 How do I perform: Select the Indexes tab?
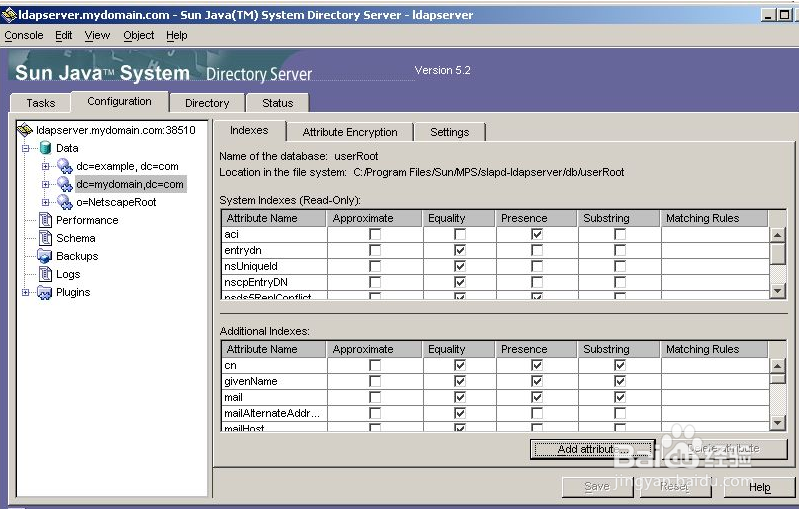(x=249, y=130)
